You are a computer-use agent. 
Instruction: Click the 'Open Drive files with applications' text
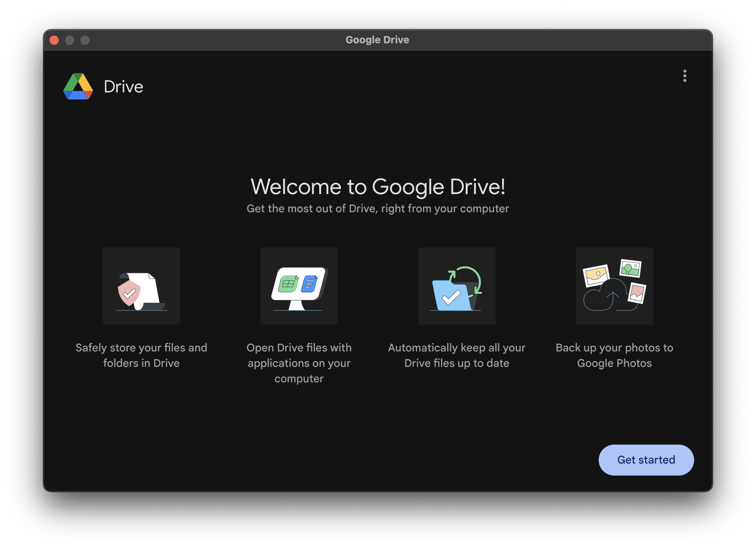299,363
